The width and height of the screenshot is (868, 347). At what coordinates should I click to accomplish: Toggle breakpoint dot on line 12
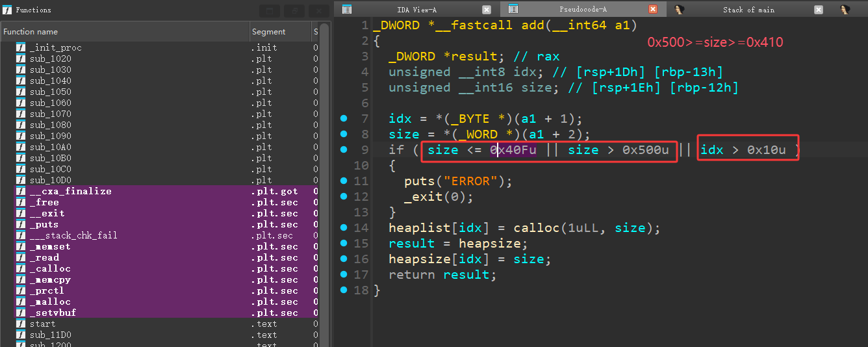pos(344,196)
